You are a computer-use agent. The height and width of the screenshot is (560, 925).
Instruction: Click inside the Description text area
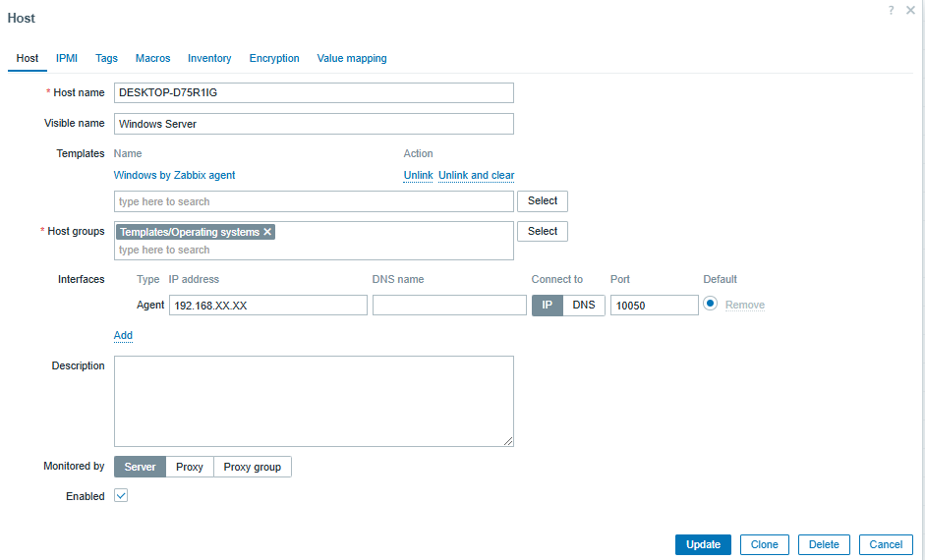(314, 401)
